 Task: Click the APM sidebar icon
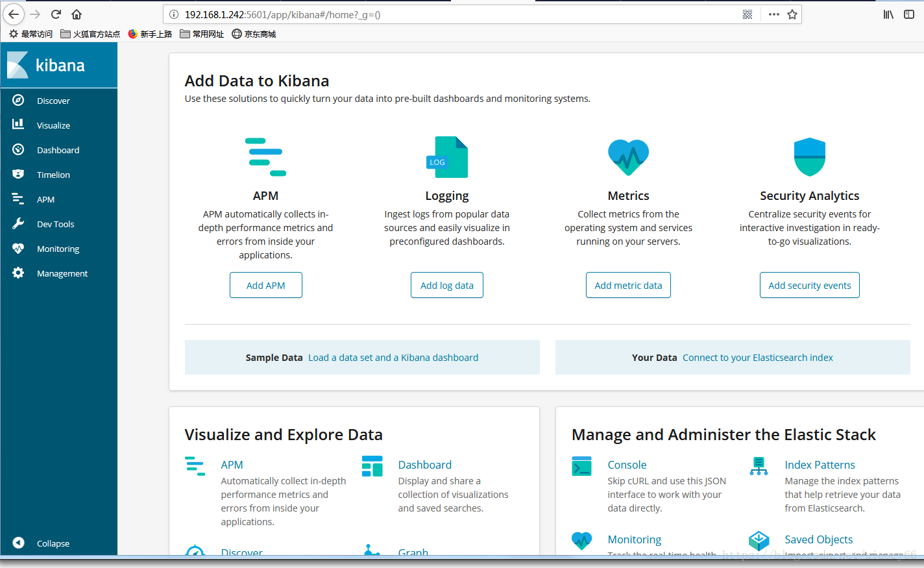tap(18, 199)
